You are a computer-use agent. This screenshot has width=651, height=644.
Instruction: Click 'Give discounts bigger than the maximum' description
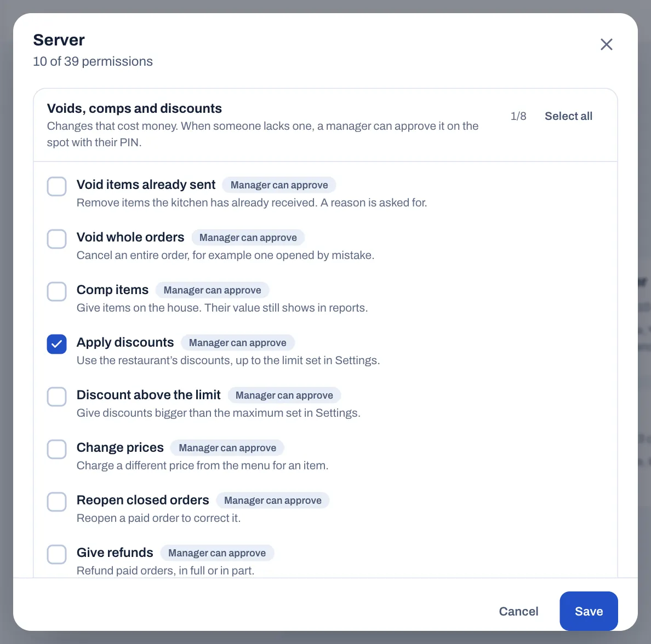click(219, 413)
